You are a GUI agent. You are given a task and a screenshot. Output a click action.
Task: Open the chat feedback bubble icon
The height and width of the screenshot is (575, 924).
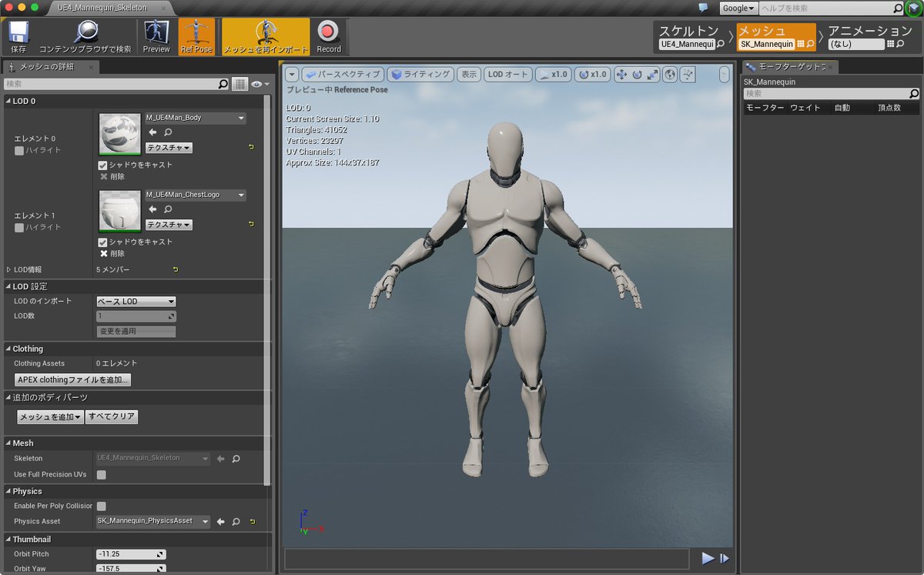pyautogui.click(x=703, y=8)
